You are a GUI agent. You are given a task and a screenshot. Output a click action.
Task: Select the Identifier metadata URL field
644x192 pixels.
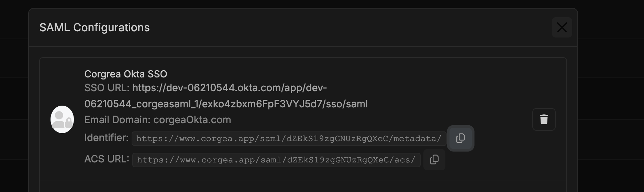289,139
